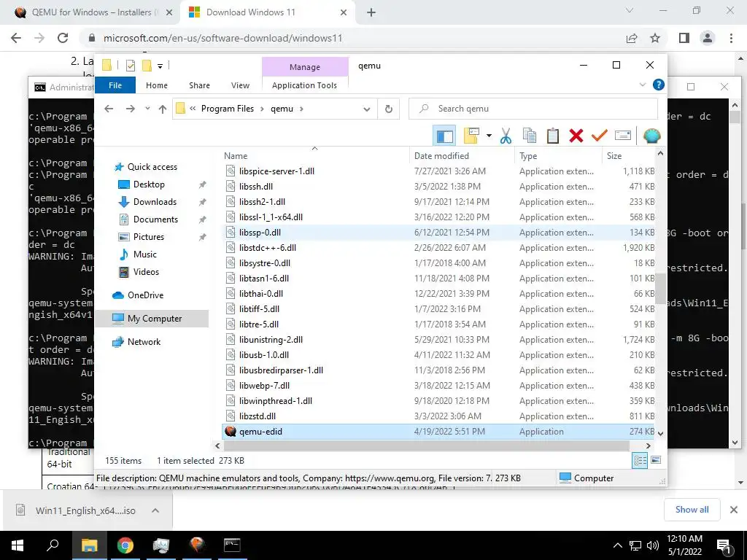Open the Home ribbon tab

click(x=157, y=85)
